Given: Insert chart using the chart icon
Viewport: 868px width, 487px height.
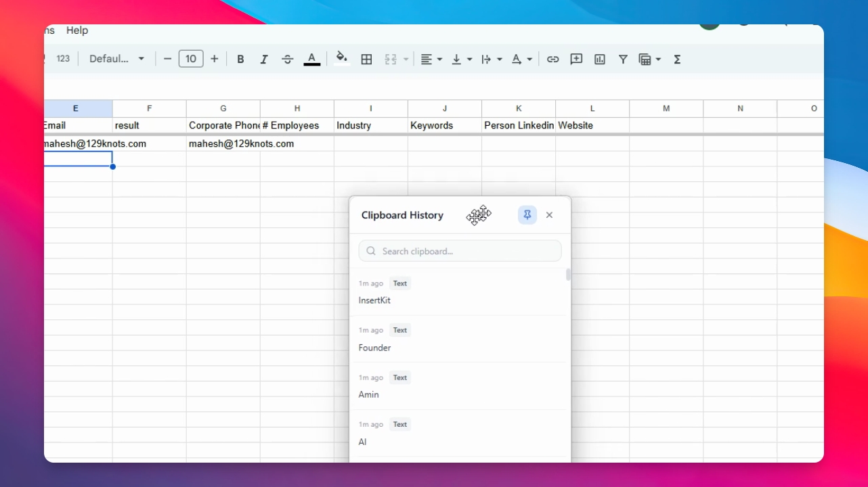Looking at the screenshot, I should click(600, 60).
